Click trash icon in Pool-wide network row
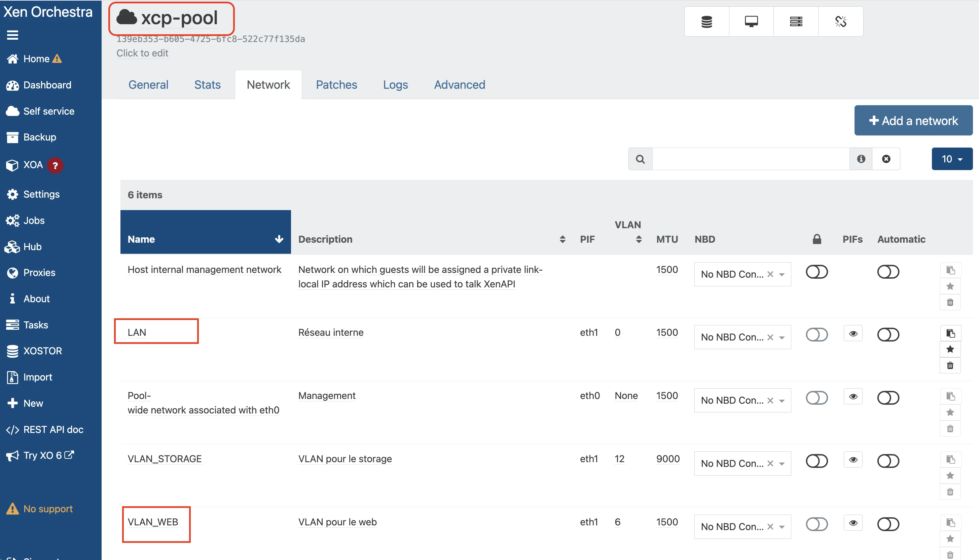Screen dimensions: 979x560 pyautogui.click(x=950, y=429)
